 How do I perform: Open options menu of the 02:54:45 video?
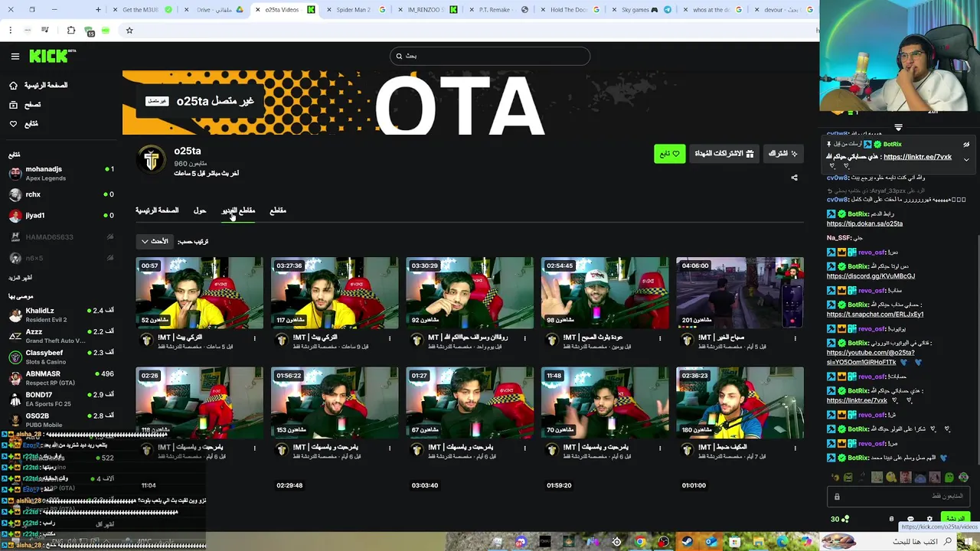click(x=659, y=337)
